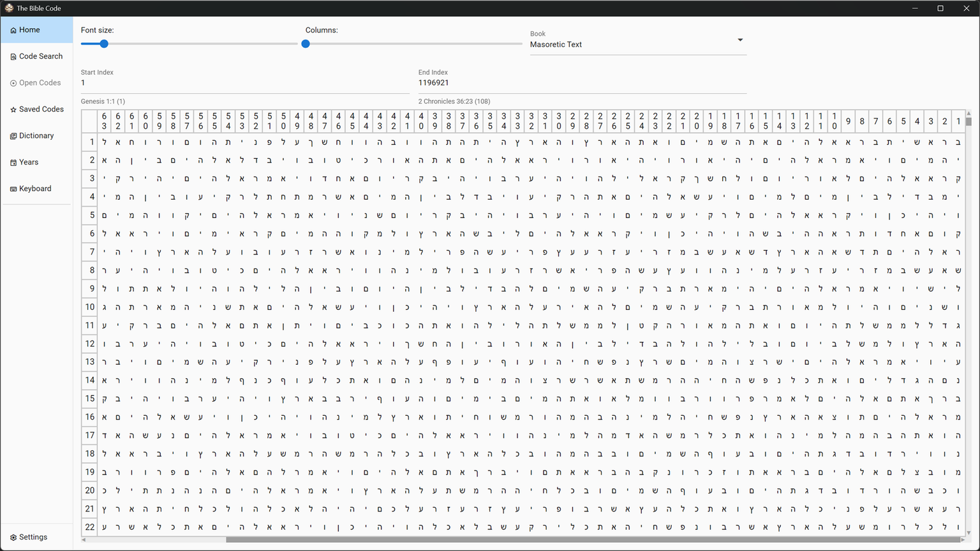Open the Masoretic Text book selector

[632, 45]
